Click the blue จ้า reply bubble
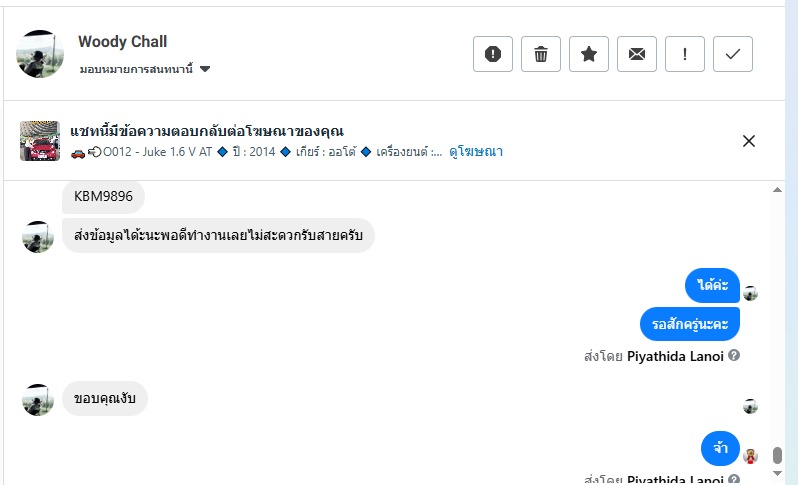The height and width of the screenshot is (485, 798). pos(720,449)
